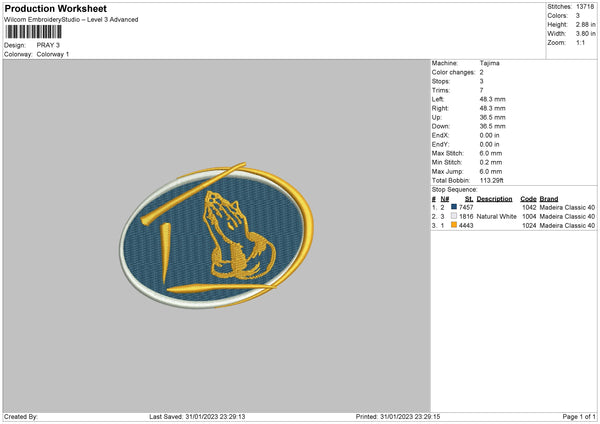Click 'Wilcom EmbroideryStudio – Level 3 Advanced' text

coord(71,20)
